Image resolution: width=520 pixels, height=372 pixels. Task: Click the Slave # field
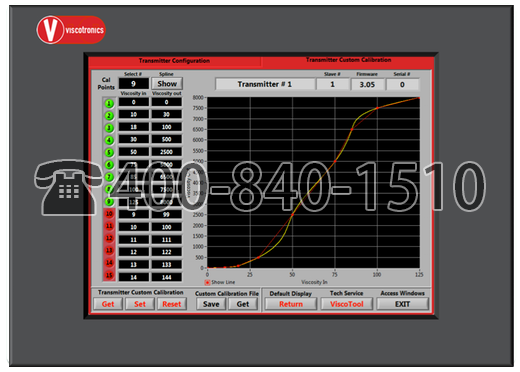[332, 84]
